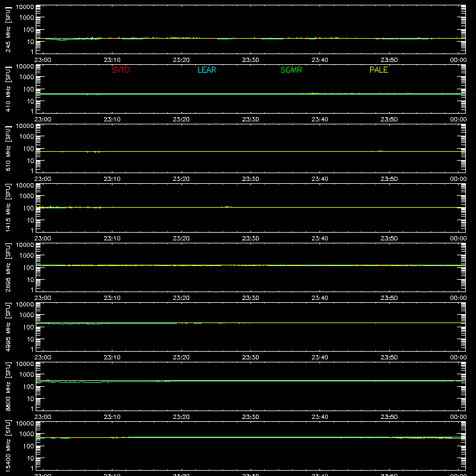Click the 10 tick on the 2695 MHz axis
This screenshot has height=476, width=476.
click(30, 280)
